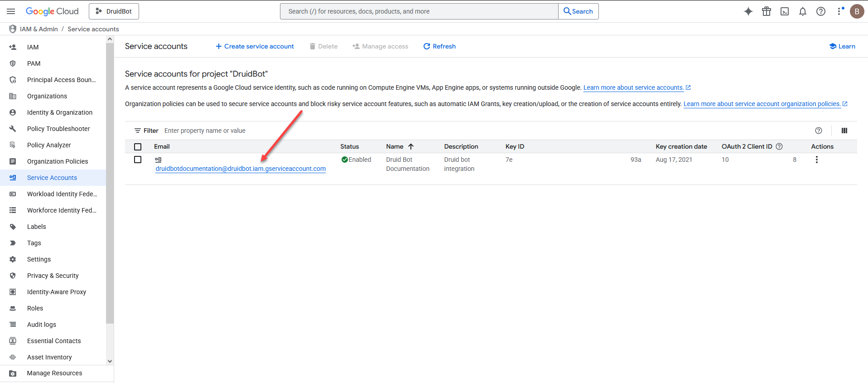Click the IAM & Admin breadcrumb
The width and height of the screenshot is (868, 383).
39,29
